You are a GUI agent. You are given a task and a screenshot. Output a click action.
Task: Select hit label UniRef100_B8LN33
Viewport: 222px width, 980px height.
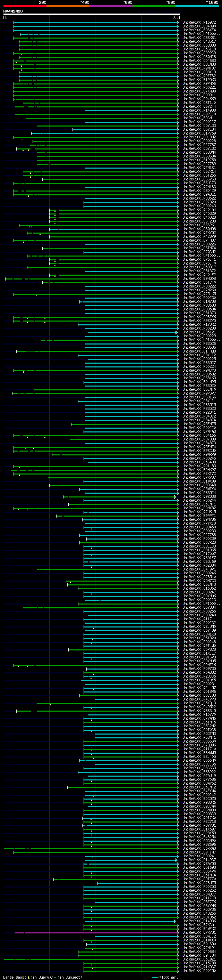tap(199, 65)
